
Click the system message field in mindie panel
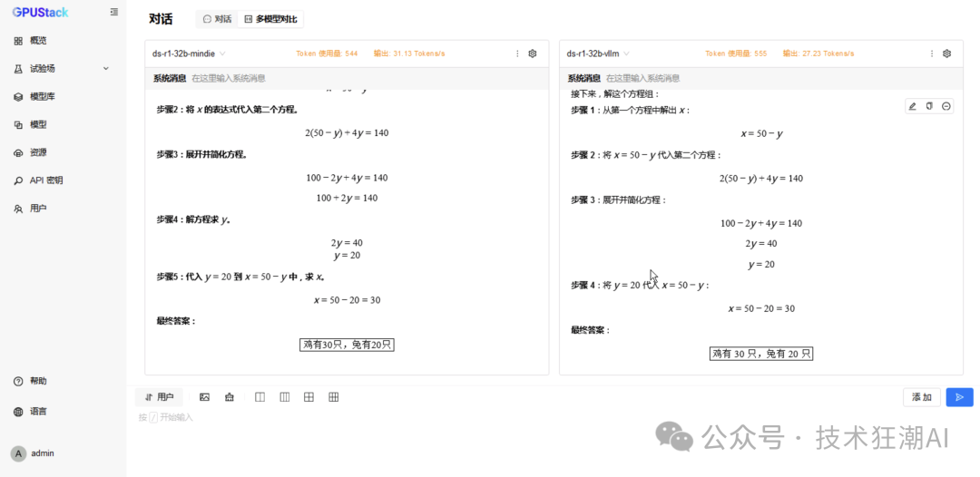[347, 78]
